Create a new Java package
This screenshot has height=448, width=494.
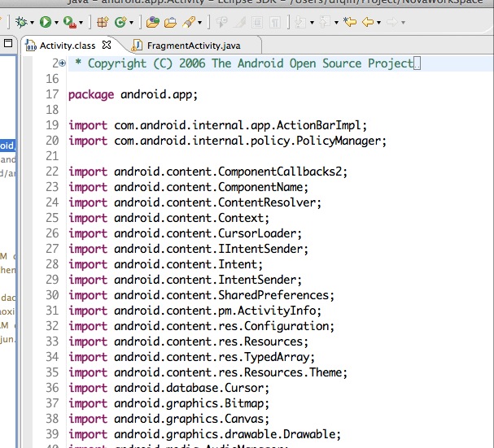click(103, 22)
